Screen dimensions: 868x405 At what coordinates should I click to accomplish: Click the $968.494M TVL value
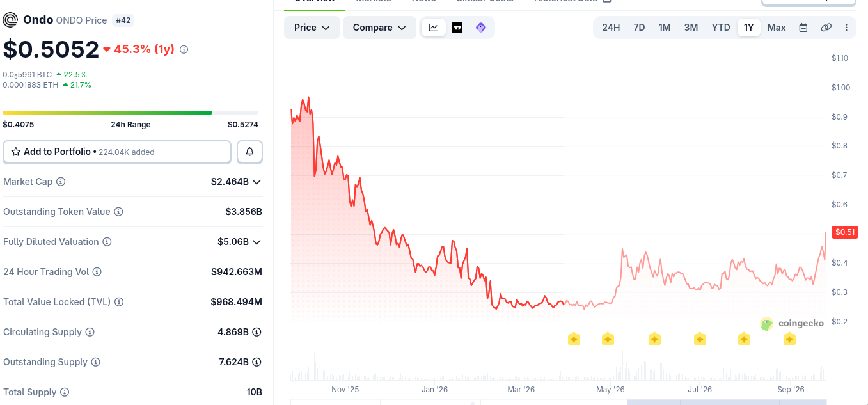pyautogui.click(x=237, y=302)
